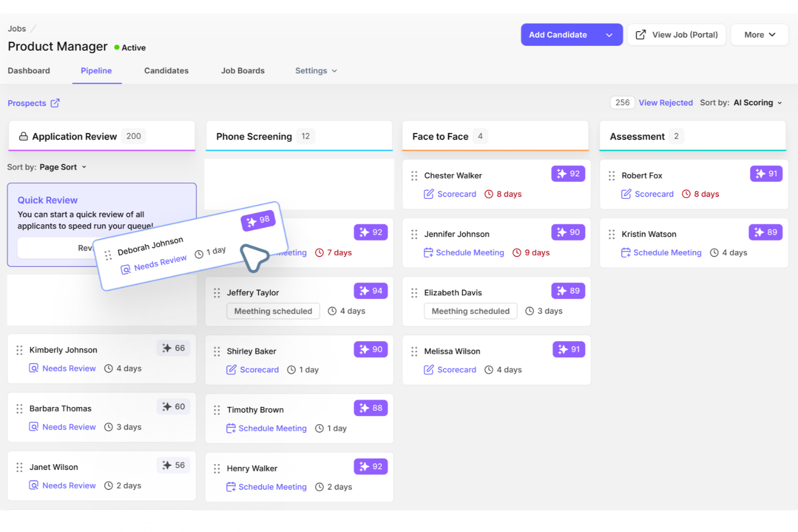This screenshot has height=532, width=798.
Task: Click Needs Review for Janet Wilson
Action: pyautogui.click(x=69, y=486)
